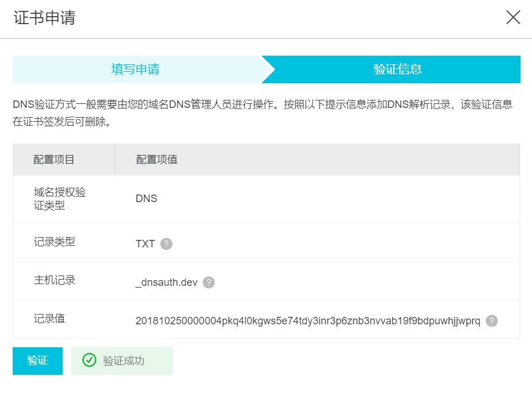
Task: Select the 主机记录 row label
Action: (54, 280)
